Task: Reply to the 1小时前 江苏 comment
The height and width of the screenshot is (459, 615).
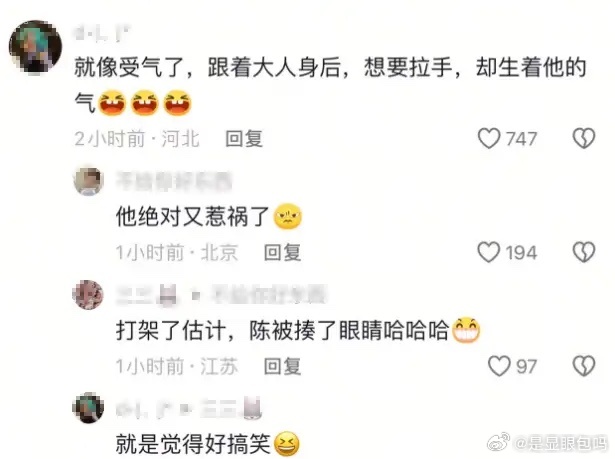Action: pos(282,366)
